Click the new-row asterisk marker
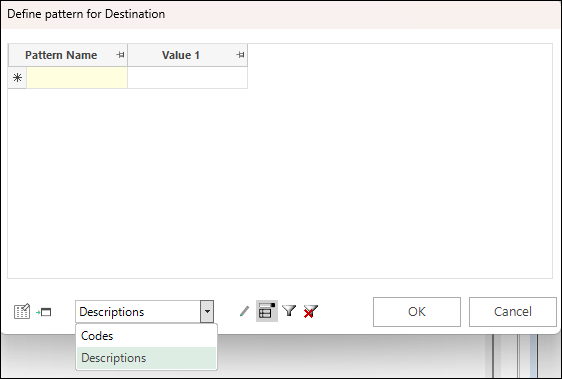Screen dimensions: 562x379 pos(17,77)
